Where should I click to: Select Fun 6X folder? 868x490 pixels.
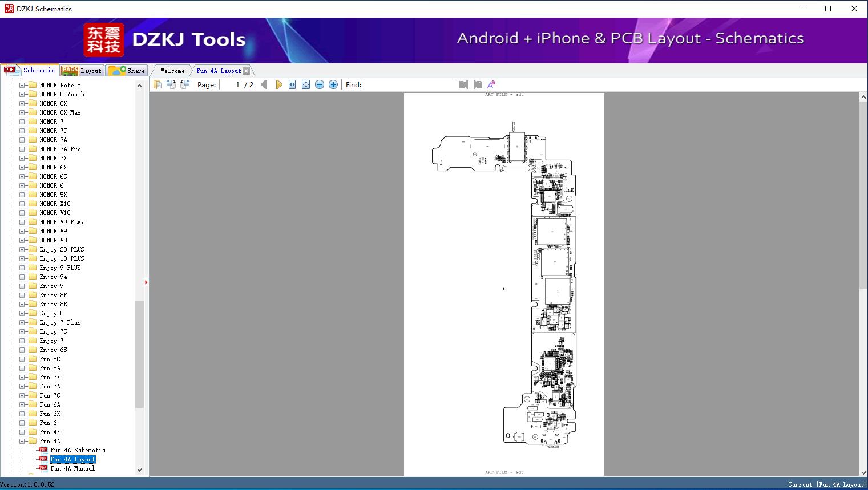click(x=50, y=414)
